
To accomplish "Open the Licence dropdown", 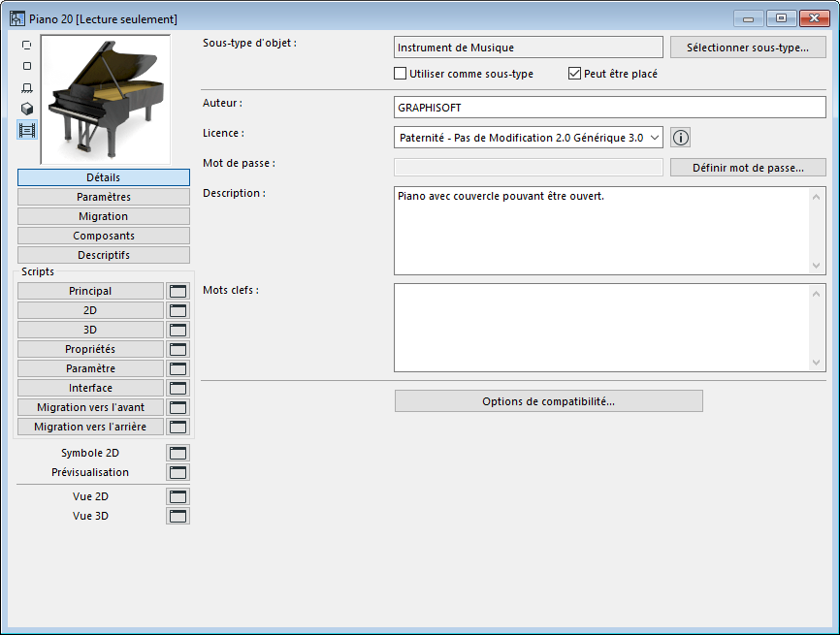I will 529,138.
